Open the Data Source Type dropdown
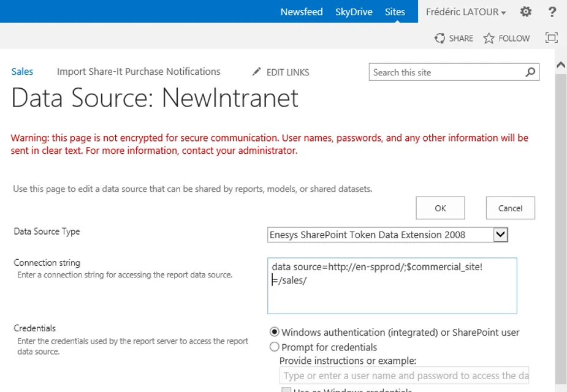Image resolution: width=567 pixels, height=392 pixels. click(x=500, y=234)
